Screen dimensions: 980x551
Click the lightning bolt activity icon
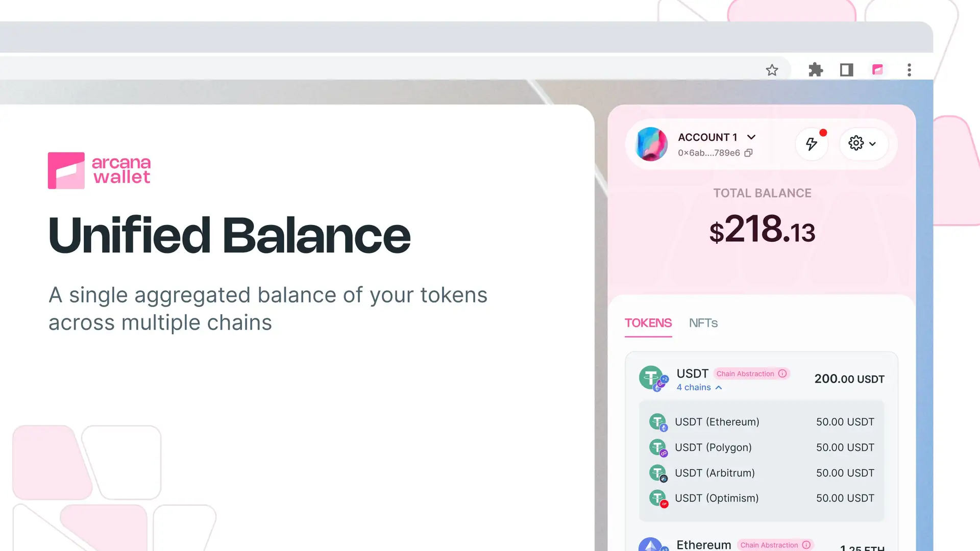coord(811,144)
